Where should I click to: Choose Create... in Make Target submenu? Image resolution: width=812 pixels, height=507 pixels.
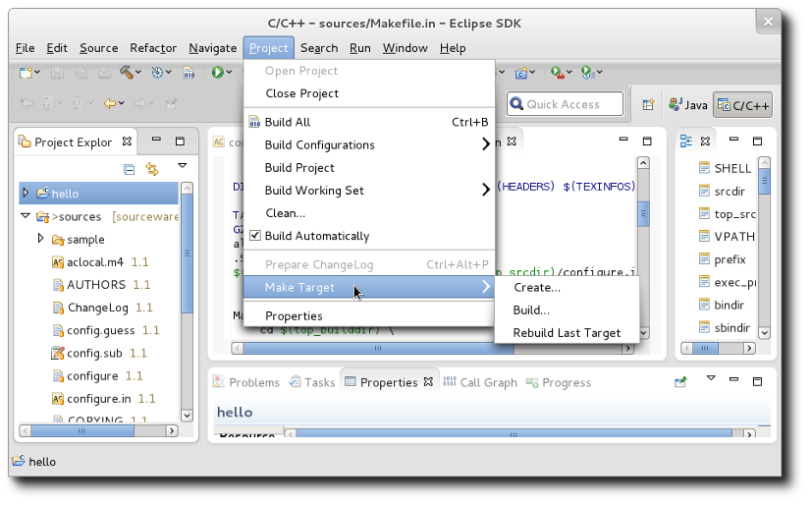567,287
